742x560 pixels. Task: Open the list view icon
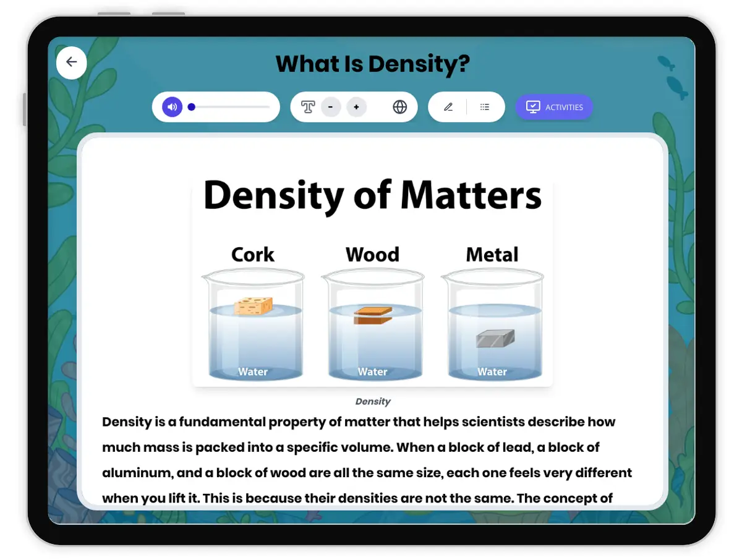coord(485,107)
